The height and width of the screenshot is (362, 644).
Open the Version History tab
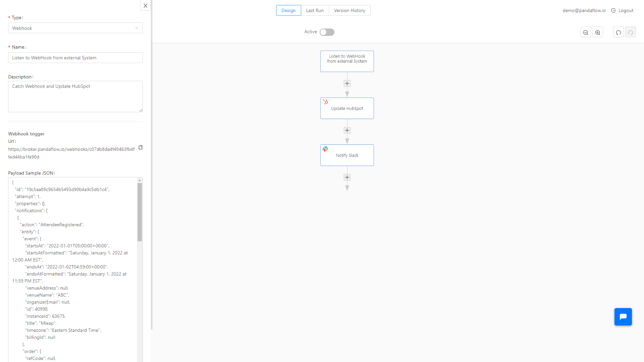[x=349, y=10]
